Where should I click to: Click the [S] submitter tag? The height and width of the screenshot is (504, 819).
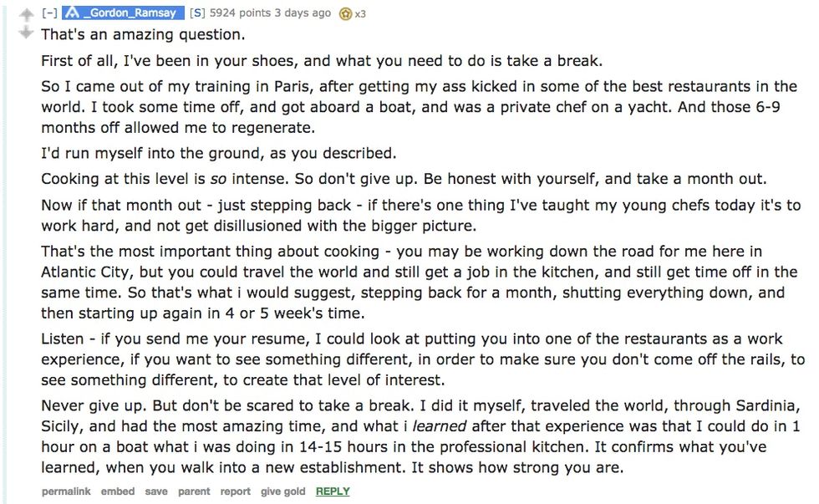(x=197, y=13)
